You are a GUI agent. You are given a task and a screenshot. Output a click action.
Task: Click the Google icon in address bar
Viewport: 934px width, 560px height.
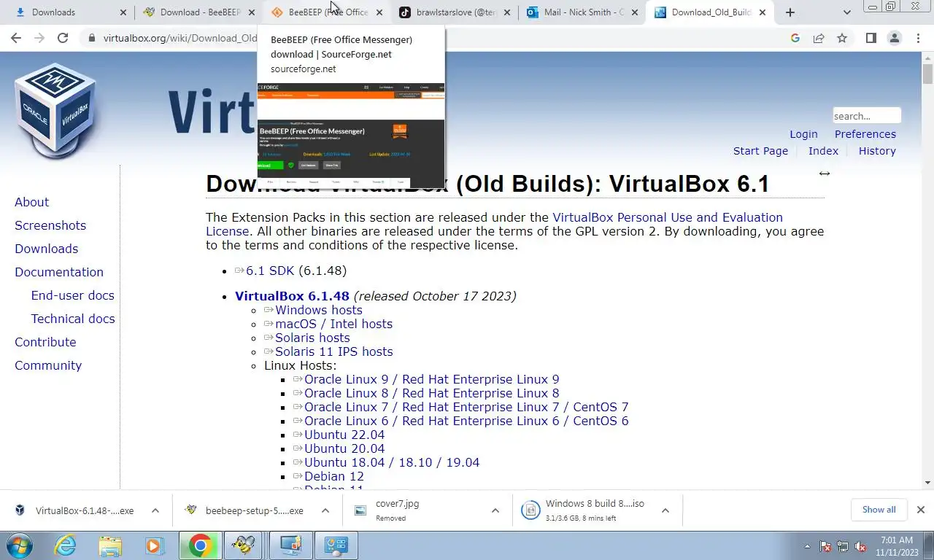pos(795,38)
